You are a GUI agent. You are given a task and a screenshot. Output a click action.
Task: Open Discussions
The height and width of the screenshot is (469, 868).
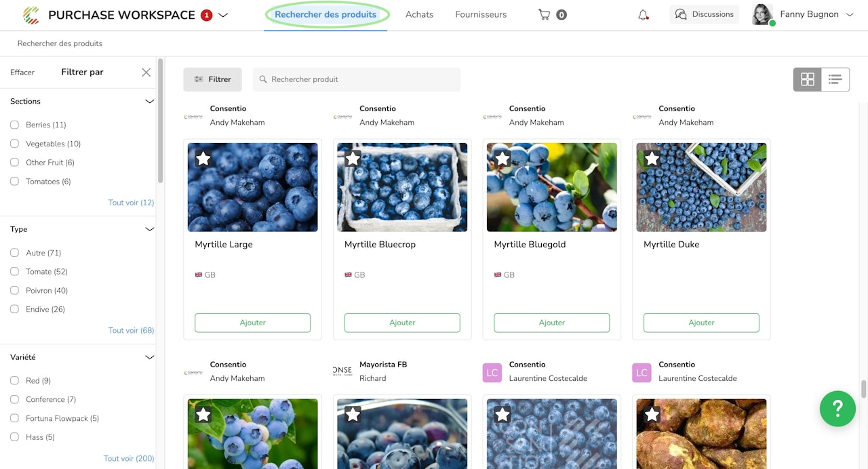(x=705, y=14)
